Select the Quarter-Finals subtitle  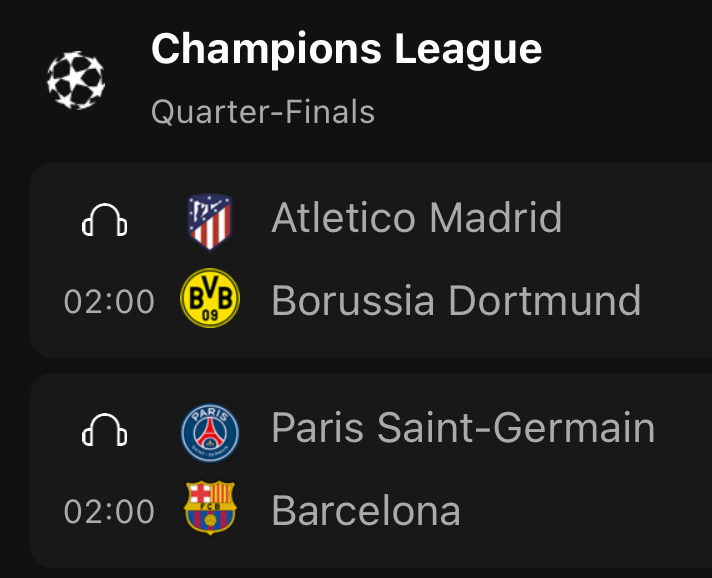tap(263, 112)
